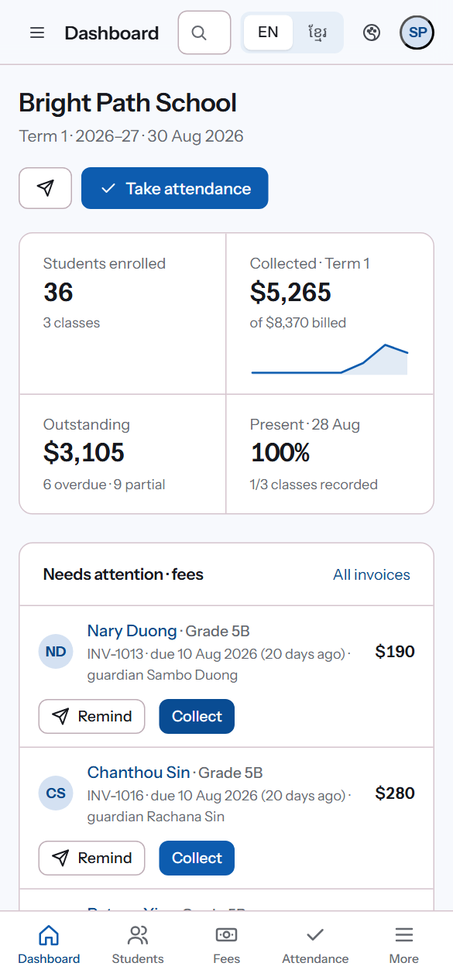This screenshot has width=453, height=980.
Task: Open the hamburger navigation menu
Action: [37, 33]
